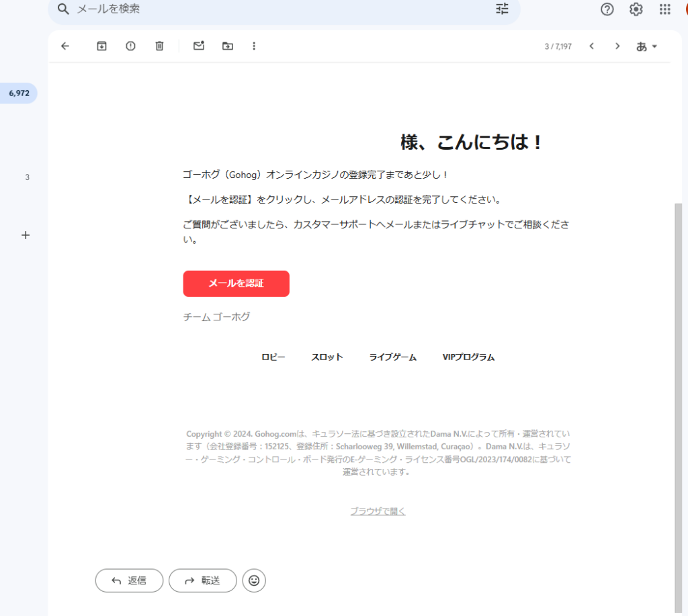Viewport: 688px width, 616px height.
Task: Click the search magnifier icon
Action: (63, 9)
